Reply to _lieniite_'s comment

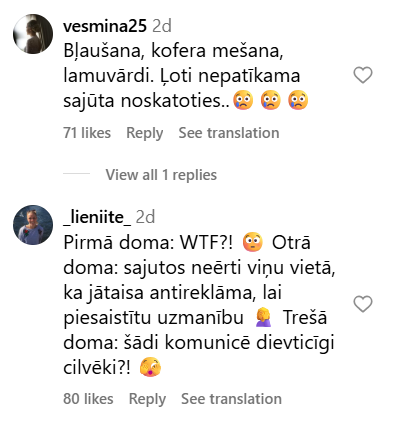click(147, 399)
